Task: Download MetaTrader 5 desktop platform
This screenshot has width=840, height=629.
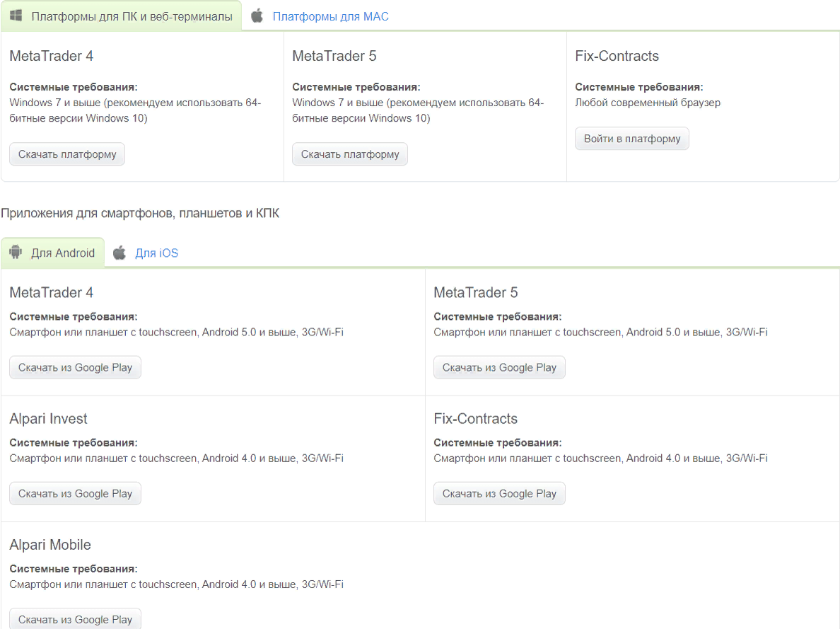Action: [350, 154]
